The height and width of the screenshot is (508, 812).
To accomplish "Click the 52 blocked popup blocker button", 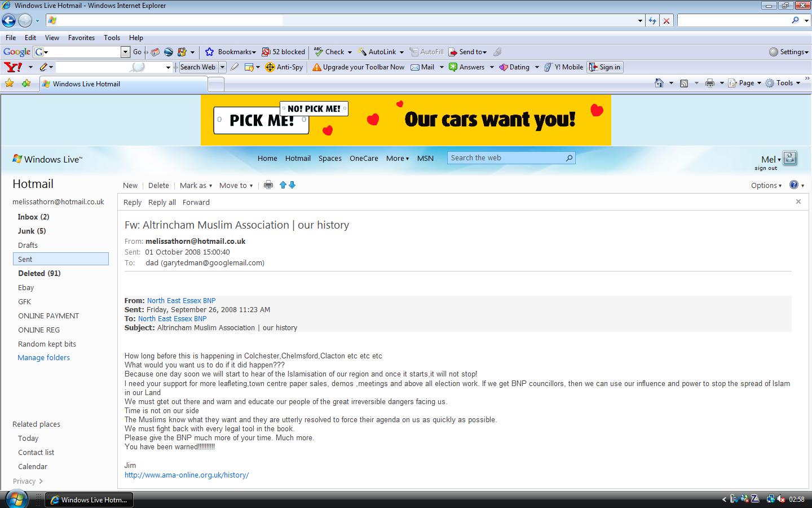I will 284,52.
